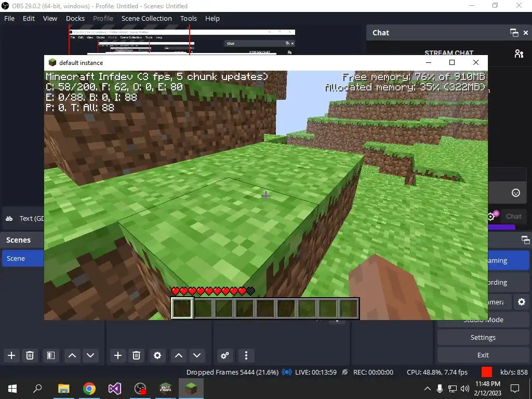Screen dimensions: 532x399
Task: Click the Chat send button
Action: (513, 217)
